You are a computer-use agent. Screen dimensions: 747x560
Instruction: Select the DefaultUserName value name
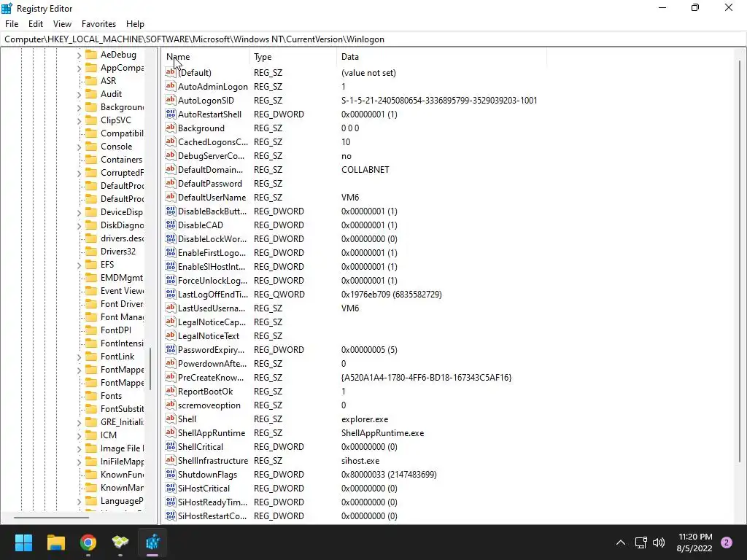coord(212,197)
